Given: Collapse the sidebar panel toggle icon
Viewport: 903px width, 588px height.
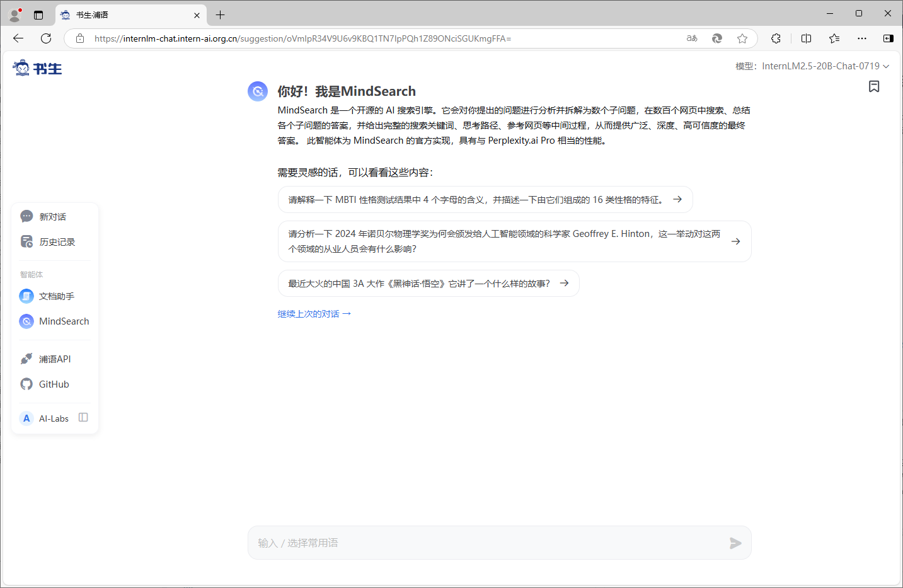Looking at the screenshot, I should point(83,418).
